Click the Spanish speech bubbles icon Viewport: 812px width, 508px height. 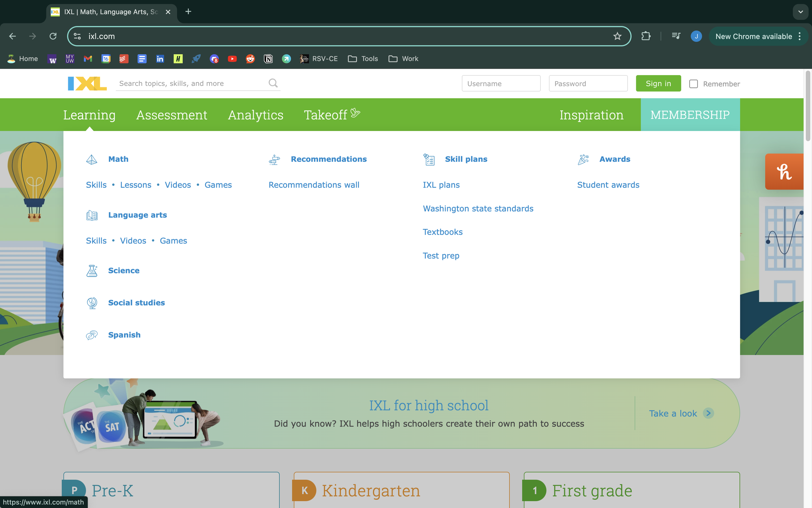[92, 335]
